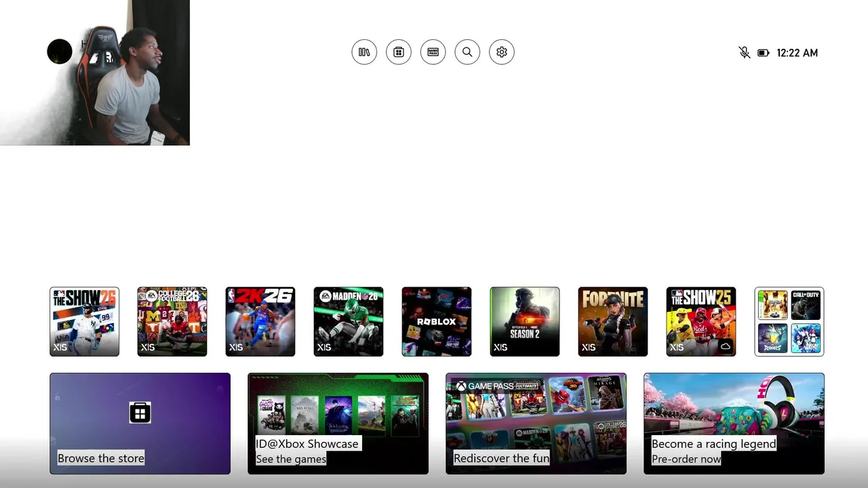This screenshot has width=868, height=488.
Task: Open Become a racing legend pre-order card
Action: click(x=734, y=424)
